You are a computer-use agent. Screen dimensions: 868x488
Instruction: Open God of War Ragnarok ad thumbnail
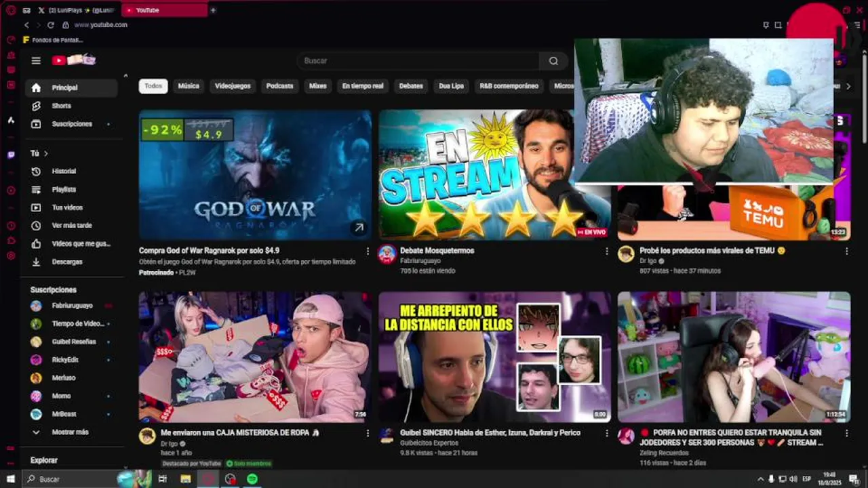[255, 175]
